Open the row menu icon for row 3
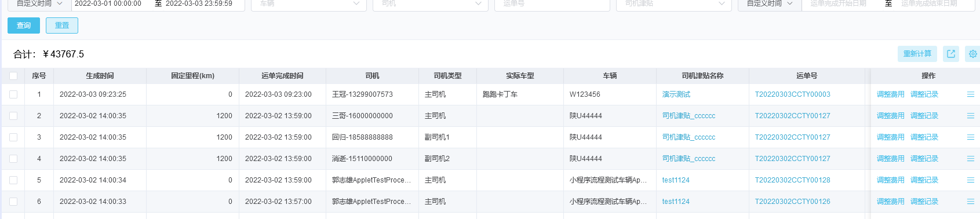The height and width of the screenshot is (219, 980). (x=971, y=137)
